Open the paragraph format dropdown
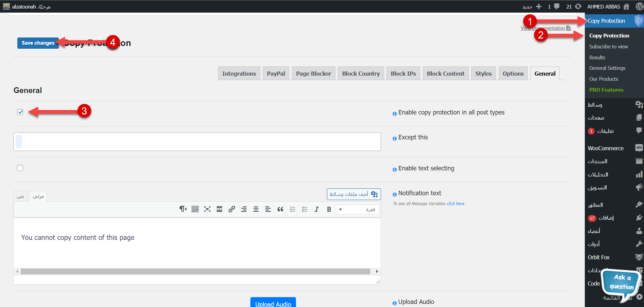This screenshot has height=307, width=644. [x=357, y=209]
